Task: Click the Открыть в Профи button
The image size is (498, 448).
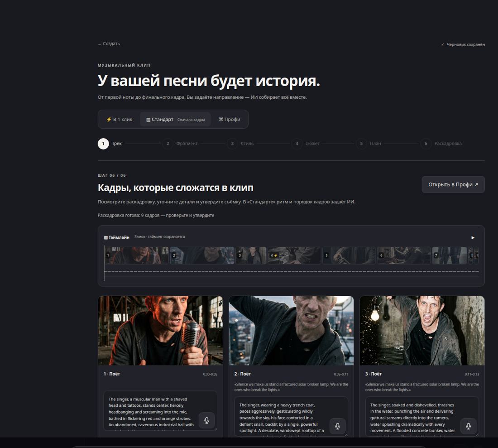Action: click(453, 185)
